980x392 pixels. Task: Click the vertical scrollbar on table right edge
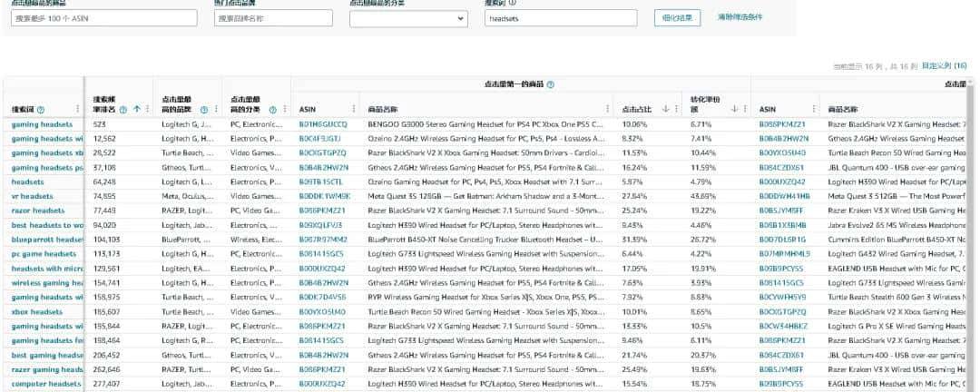coord(971,238)
